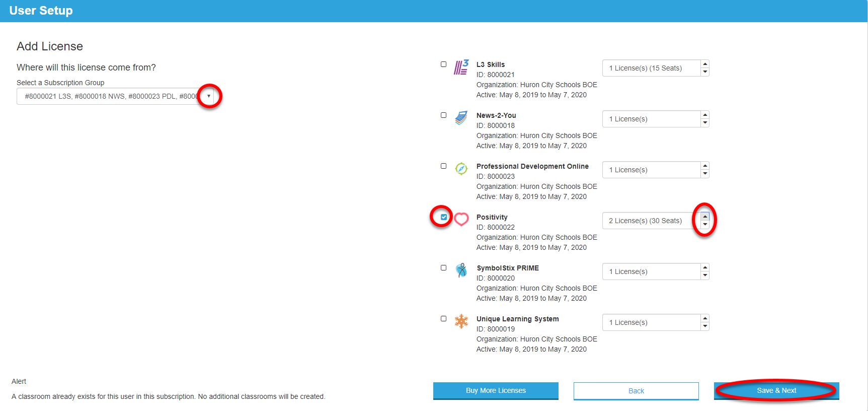Select the News-2-You product title
The height and width of the screenshot is (411, 868).
click(x=496, y=115)
